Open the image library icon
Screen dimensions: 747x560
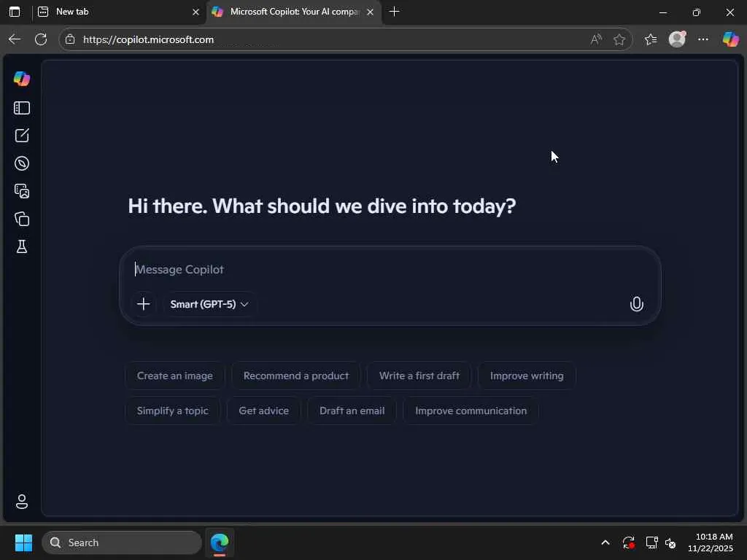pos(22,191)
